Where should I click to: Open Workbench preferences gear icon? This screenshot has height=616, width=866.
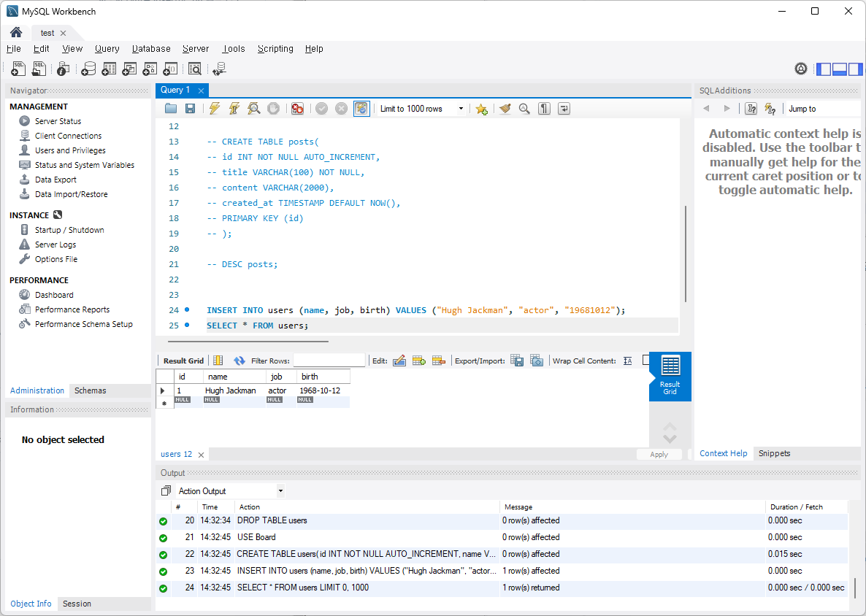[801, 69]
